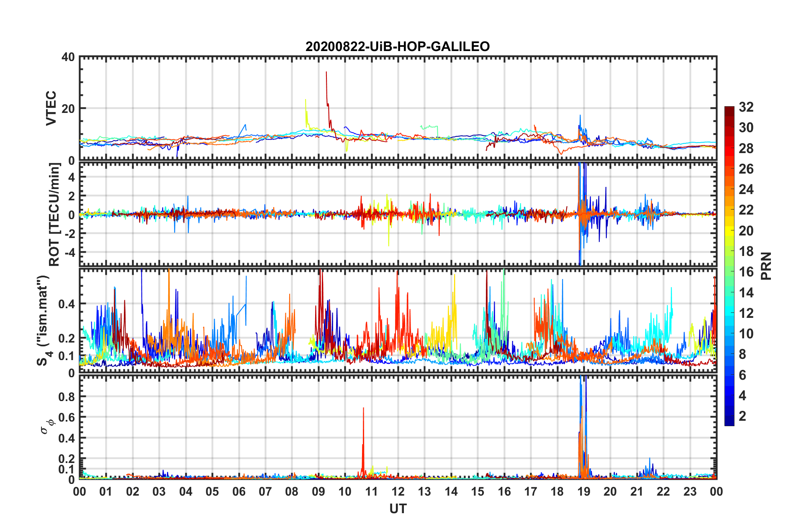
Task: Click the PRN colorbar gradient strip
Action: click(729, 266)
